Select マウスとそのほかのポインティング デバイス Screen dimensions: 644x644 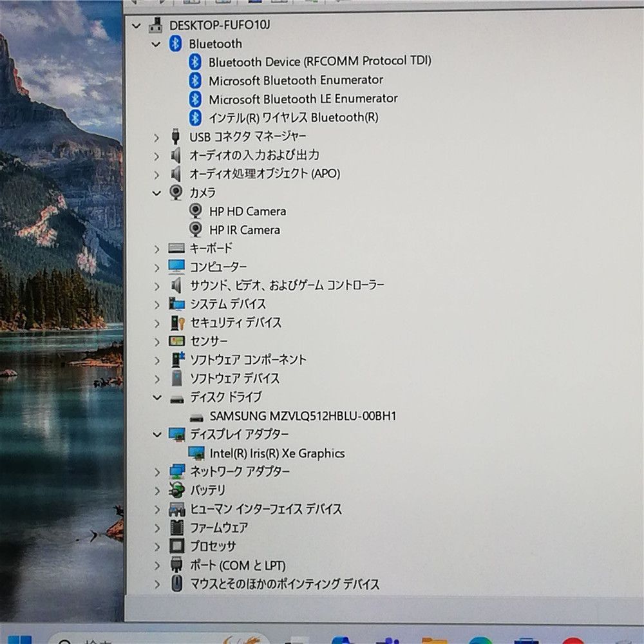[284, 584]
